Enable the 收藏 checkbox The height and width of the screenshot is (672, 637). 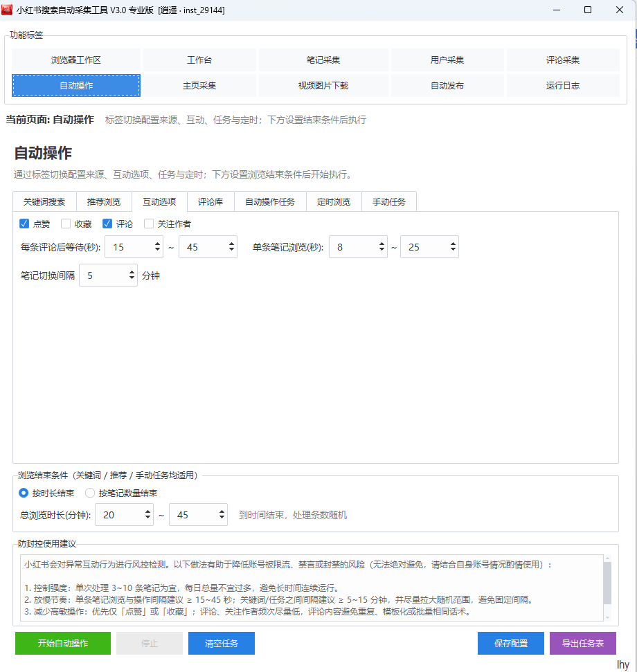point(66,224)
